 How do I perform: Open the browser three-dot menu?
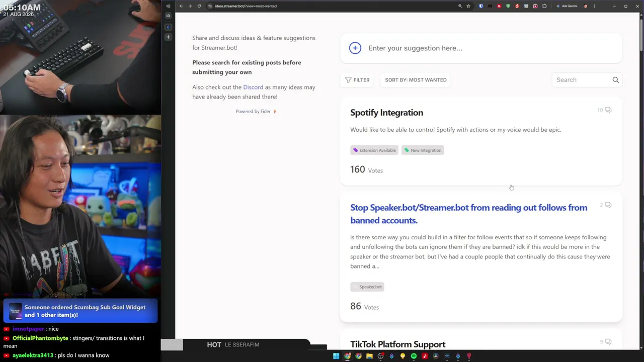(594, 6)
